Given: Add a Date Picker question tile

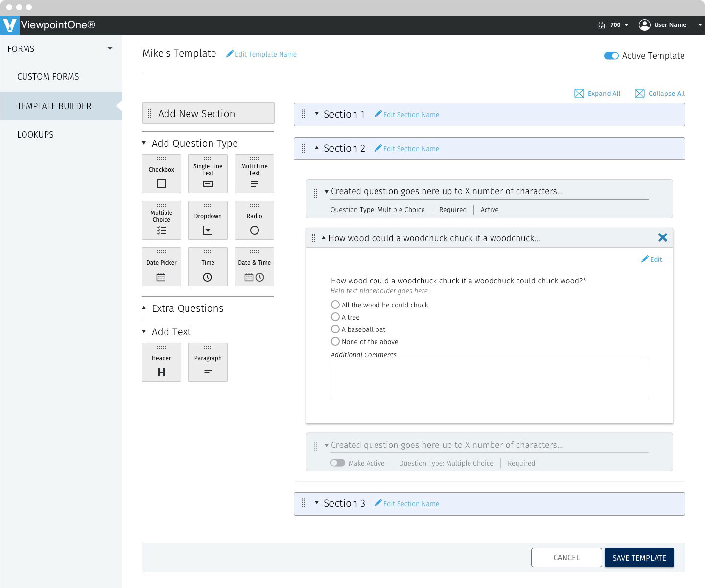Looking at the screenshot, I should coord(162,267).
